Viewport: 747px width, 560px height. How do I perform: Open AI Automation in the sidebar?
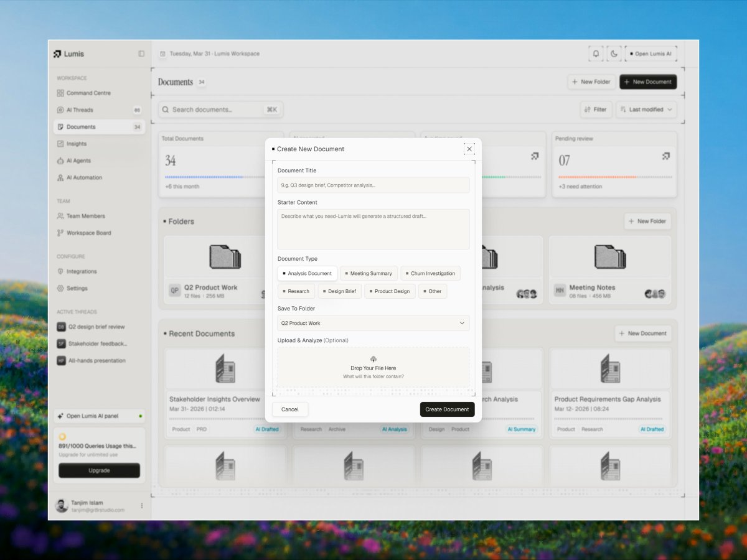click(99, 177)
